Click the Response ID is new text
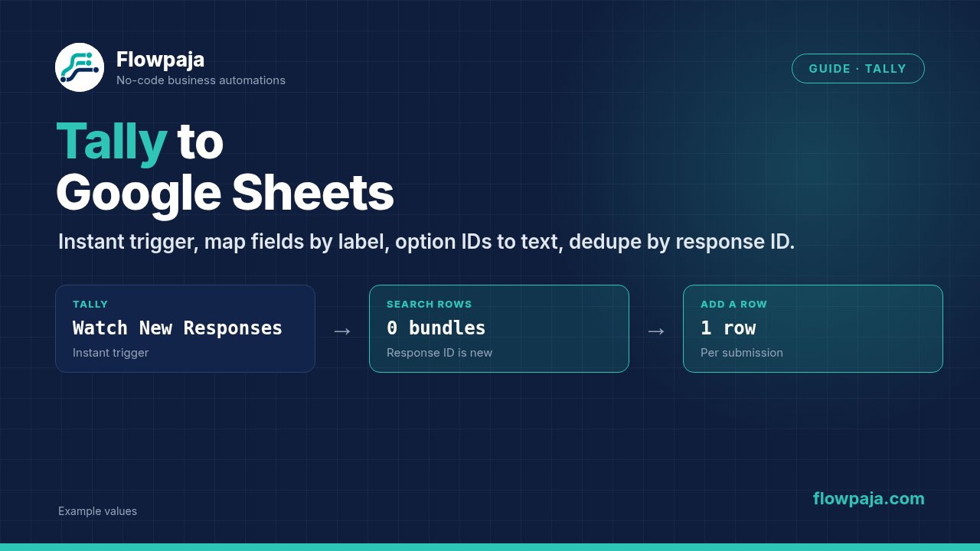980x551 pixels. click(x=439, y=353)
